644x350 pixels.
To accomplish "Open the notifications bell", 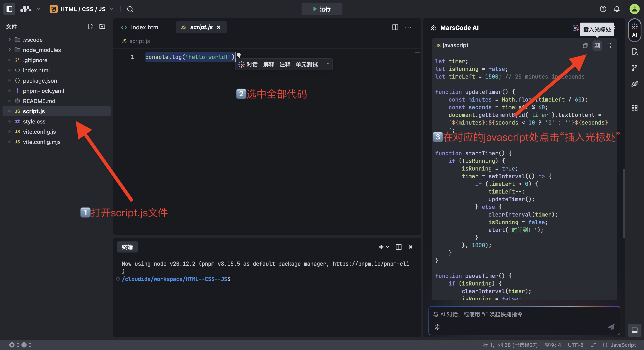I will tap(617, 9).
